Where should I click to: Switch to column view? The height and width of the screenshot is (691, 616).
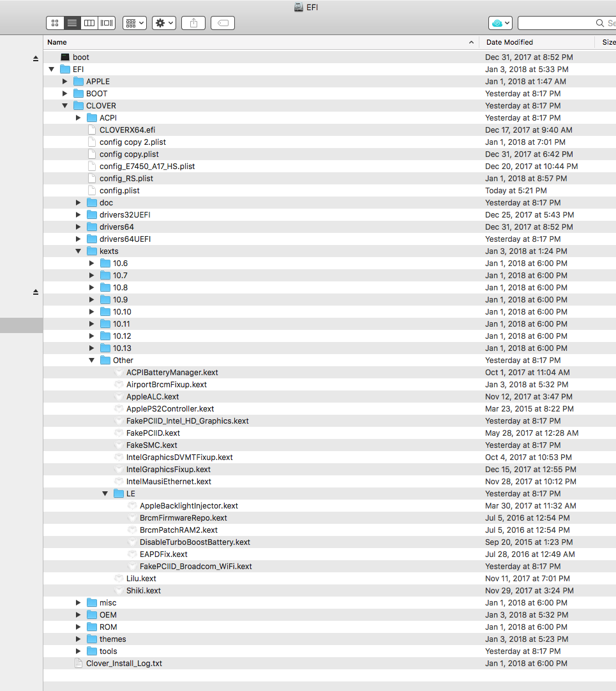click(89, 23)
